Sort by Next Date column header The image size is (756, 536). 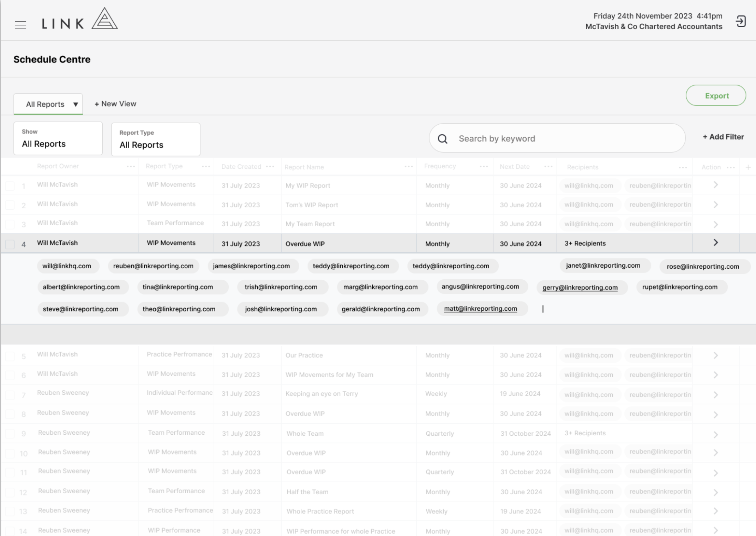[515, 167]
